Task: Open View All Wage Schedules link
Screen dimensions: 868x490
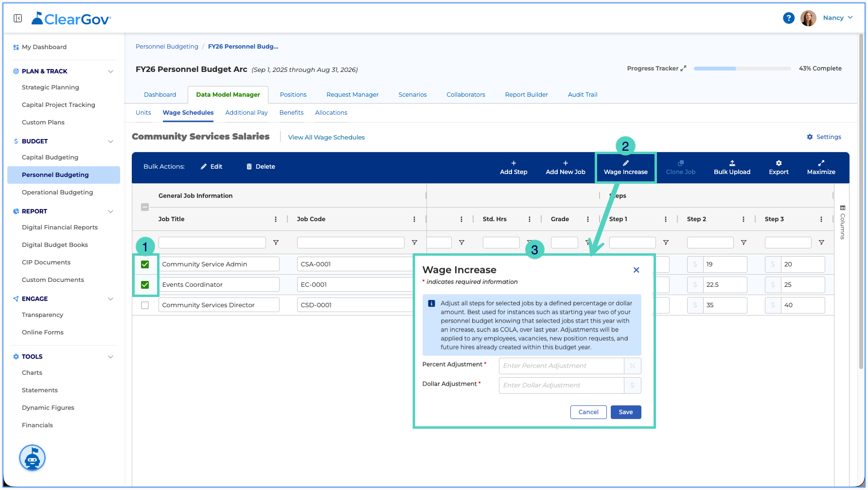Action: pos(326,138)
